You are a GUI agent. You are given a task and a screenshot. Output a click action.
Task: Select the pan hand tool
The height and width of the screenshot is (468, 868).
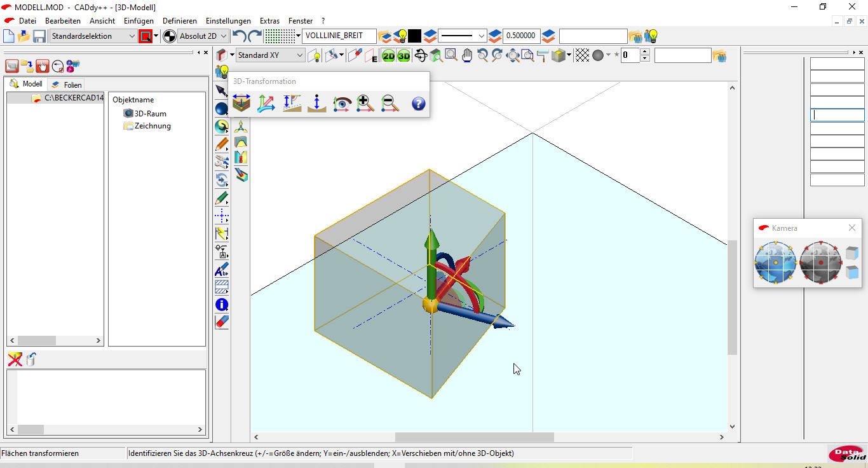pyautogui.click(x=467, y=56)
